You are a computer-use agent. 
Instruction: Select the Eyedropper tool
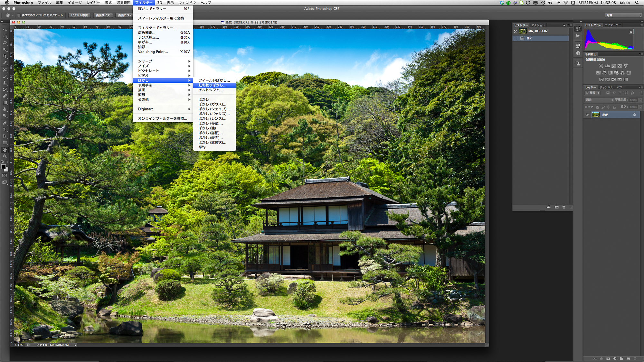5,63
